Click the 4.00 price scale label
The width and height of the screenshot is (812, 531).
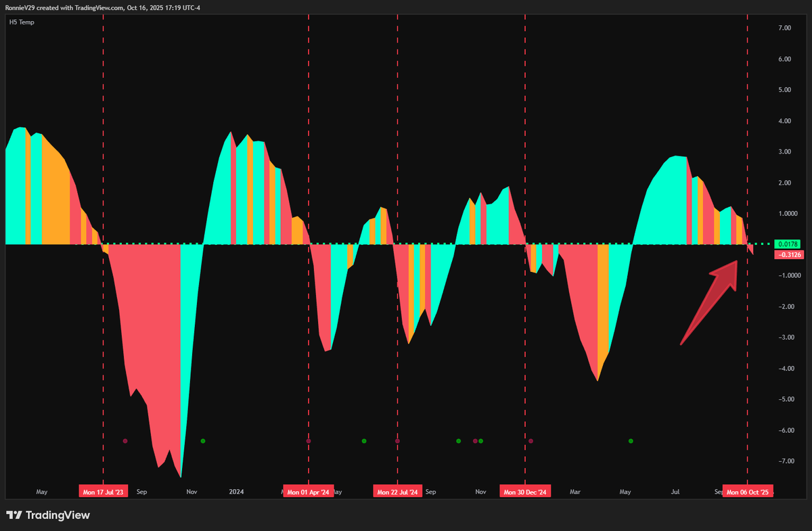(785, 121)
